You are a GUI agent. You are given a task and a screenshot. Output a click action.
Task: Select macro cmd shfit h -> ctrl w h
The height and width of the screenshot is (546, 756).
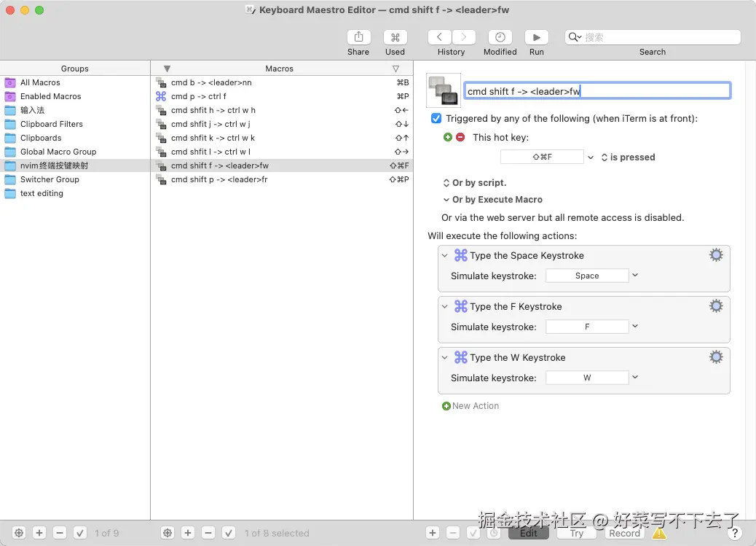point(282,110)
